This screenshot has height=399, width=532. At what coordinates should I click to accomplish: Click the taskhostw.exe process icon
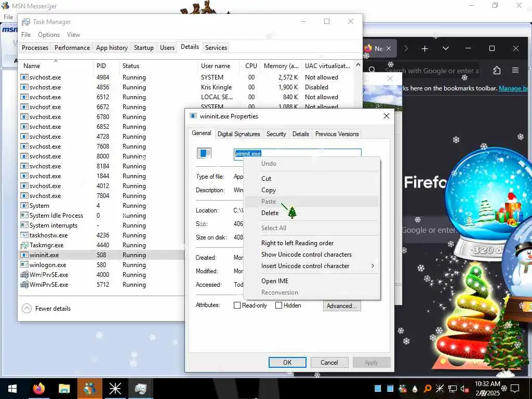click(24, 235)
